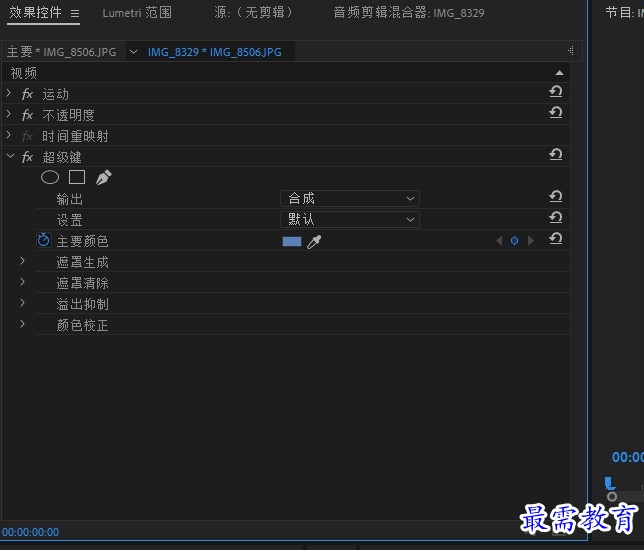Reset the 设置 parameter
The image size is (644, 550).
(556, 217)
